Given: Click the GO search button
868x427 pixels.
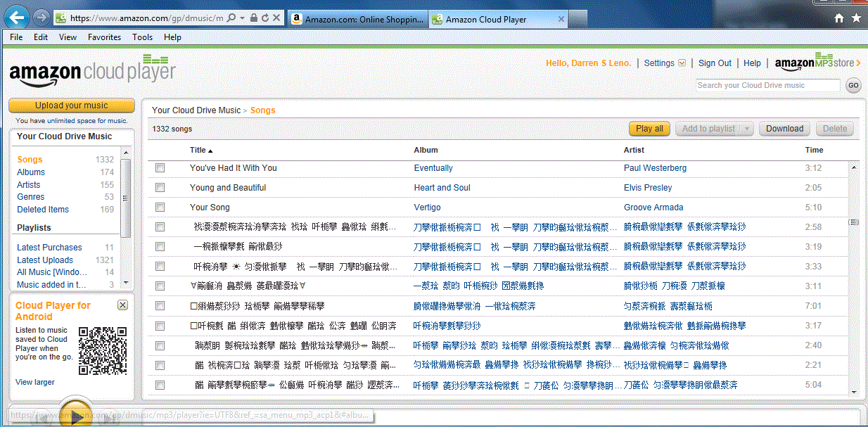Looking at the screenshot, I should (x=853, y=85).
